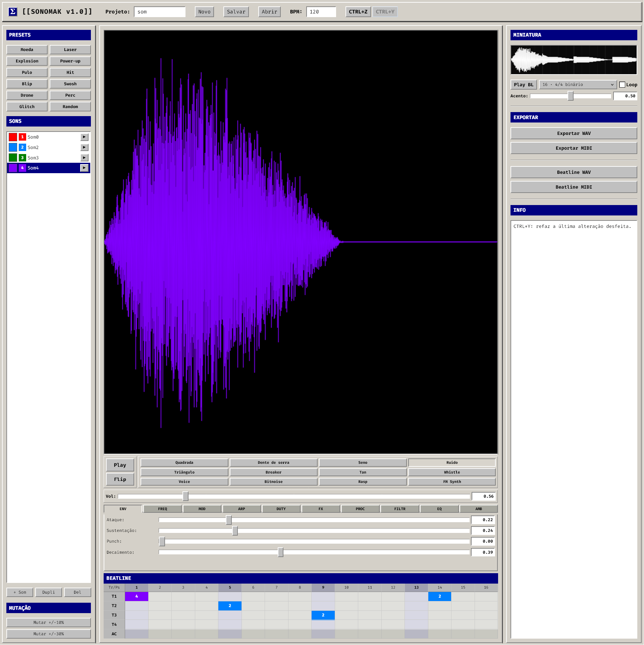Switch to the MOD tab
Screen dimensions: 644x645
click(x=202, y=509)
